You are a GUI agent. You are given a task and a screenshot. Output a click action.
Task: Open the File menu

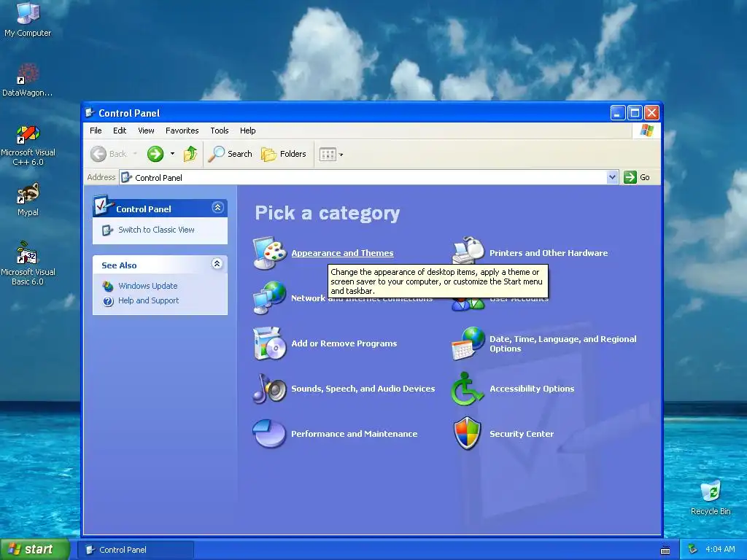96,131
